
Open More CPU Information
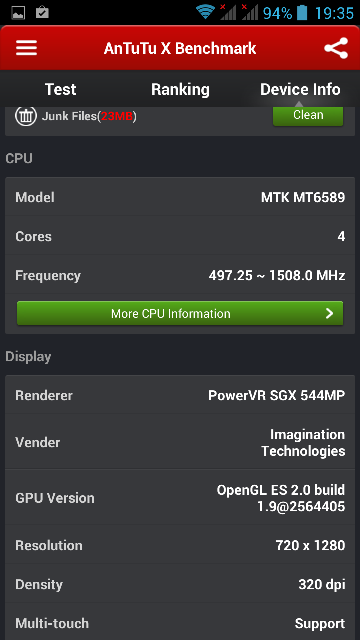click(180, 313)
